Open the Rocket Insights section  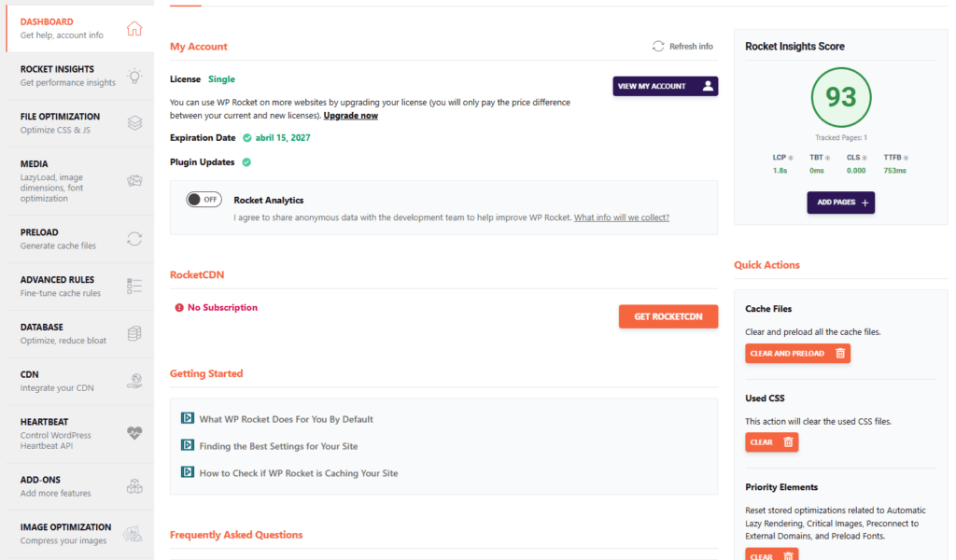pos(80,76)
